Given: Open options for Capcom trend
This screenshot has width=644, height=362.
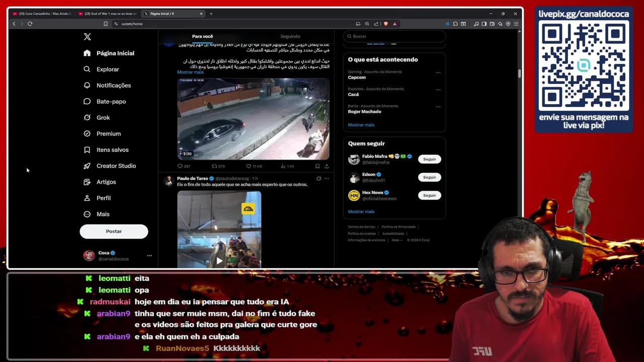Looking at the screenshot, I should (x=438, y=72).
